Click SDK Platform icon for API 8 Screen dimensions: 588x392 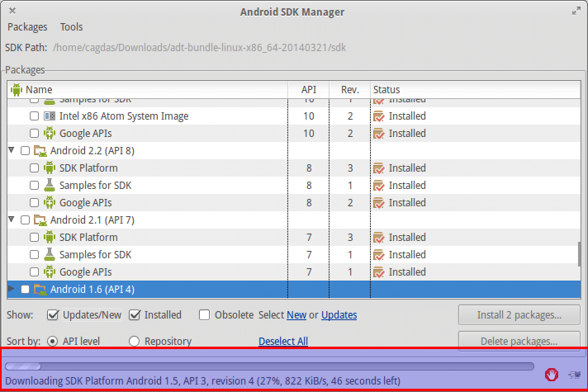point(49,168)
